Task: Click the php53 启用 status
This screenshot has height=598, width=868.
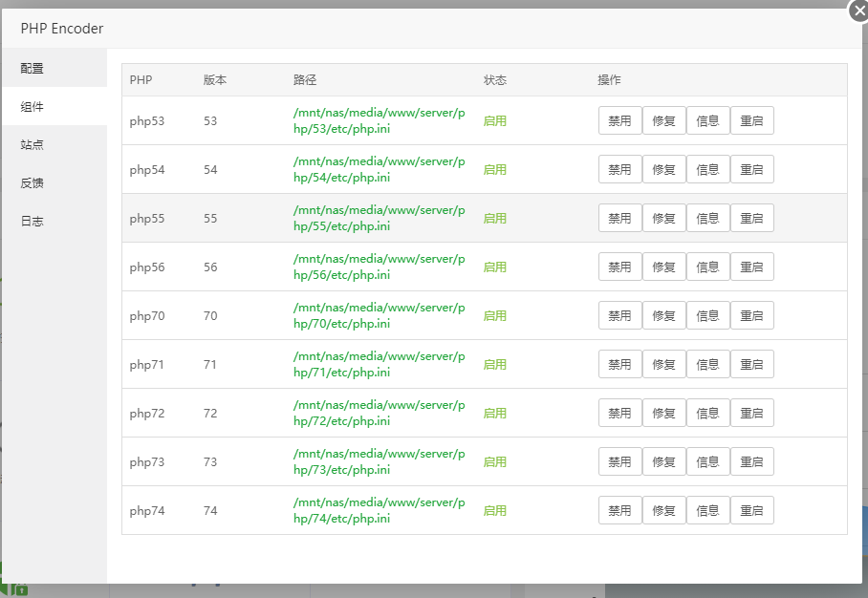Action: click(x=495, y=120)
